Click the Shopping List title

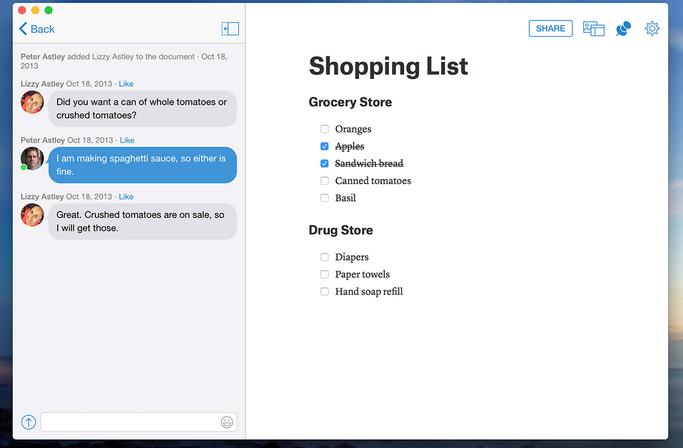click(388, 66)
